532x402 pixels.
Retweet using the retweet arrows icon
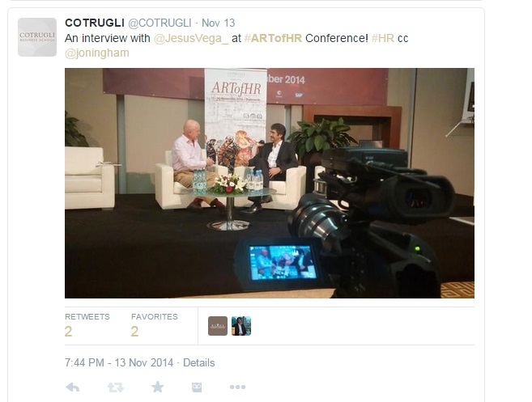pyautogui.click(x=115, y=387)
